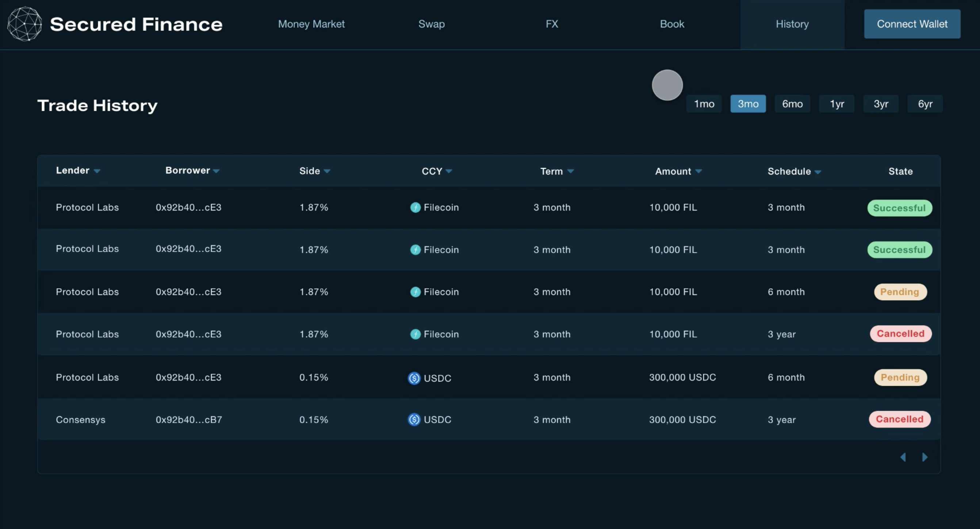This screenshot has width=980, height=529.
Task: Click the 0.15% side in the Protocol Labs USDC row
Action: point(314,377)
